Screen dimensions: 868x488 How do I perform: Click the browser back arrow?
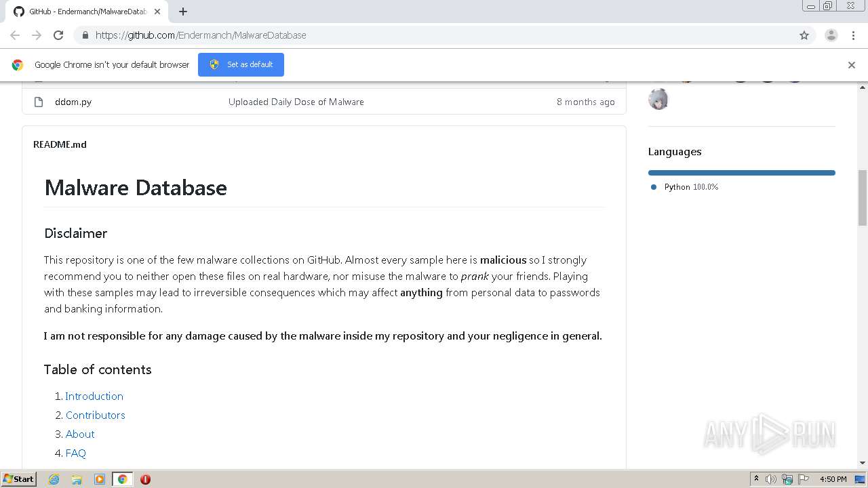pos(15,35)
